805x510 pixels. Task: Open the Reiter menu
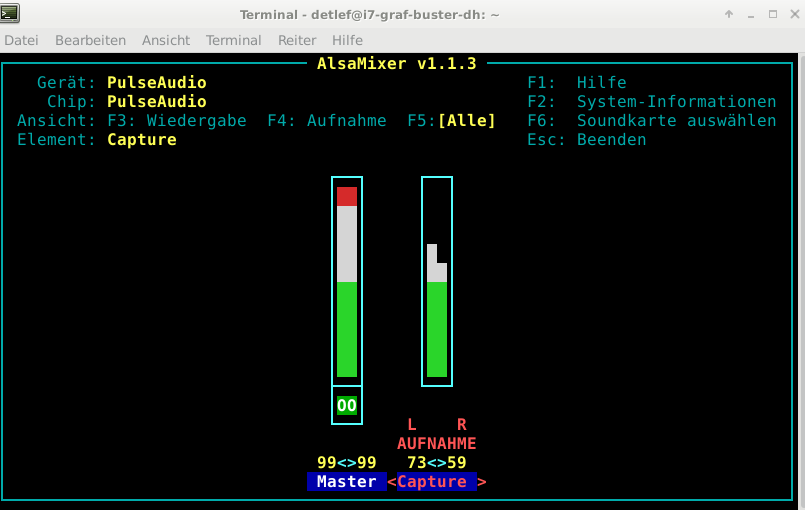pos(297,40)
